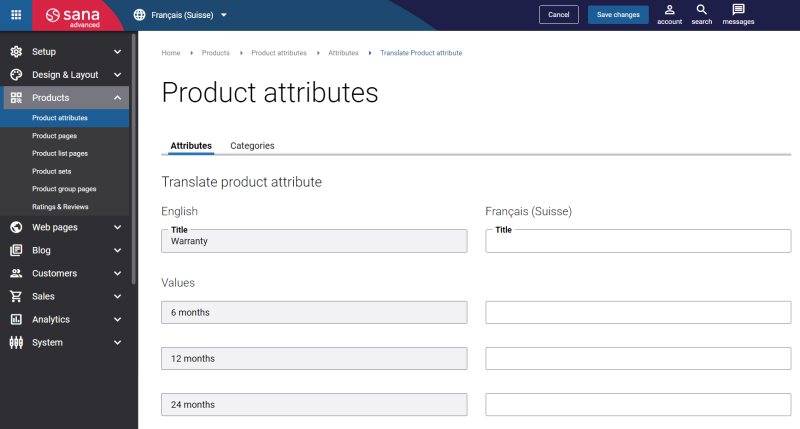Screen dimensions: 800x429
Task: Click the Design & Layout palette icon
Action: pyautogui.click(x=16, y=74)
